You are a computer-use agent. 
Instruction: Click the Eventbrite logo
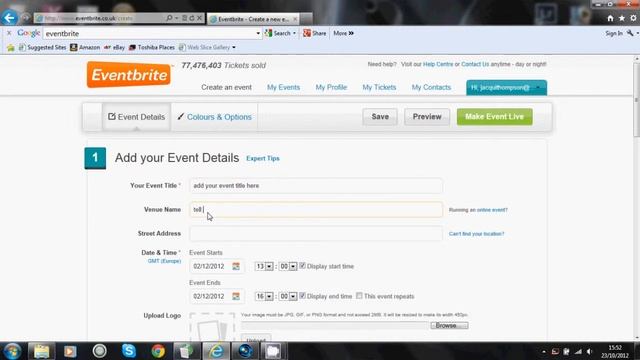pos(129,75)
